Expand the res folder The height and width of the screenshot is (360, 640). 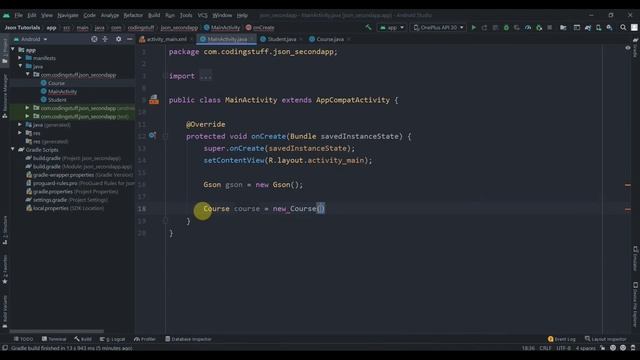[20, 133]
